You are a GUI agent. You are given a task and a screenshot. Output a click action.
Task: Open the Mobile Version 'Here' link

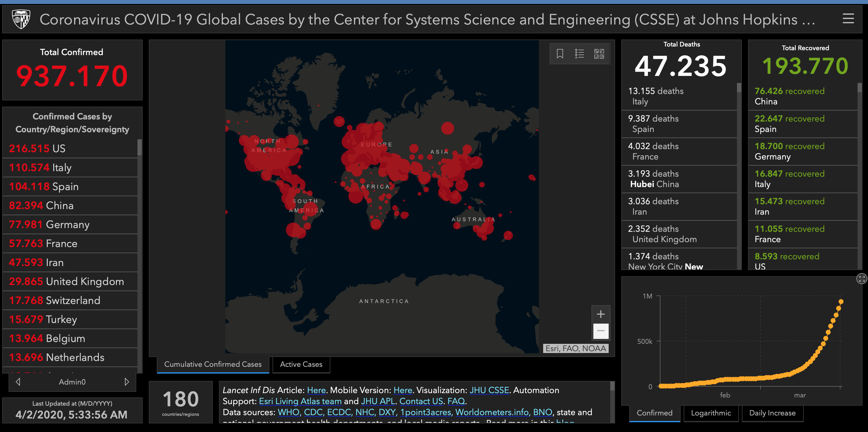[x=403, y=390]
